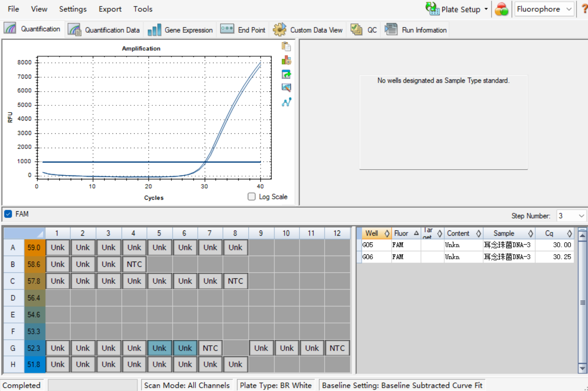This screenshot has width=588, height=391.
Task: Toggle highlighted well G5 Unk
Action: 159,348
